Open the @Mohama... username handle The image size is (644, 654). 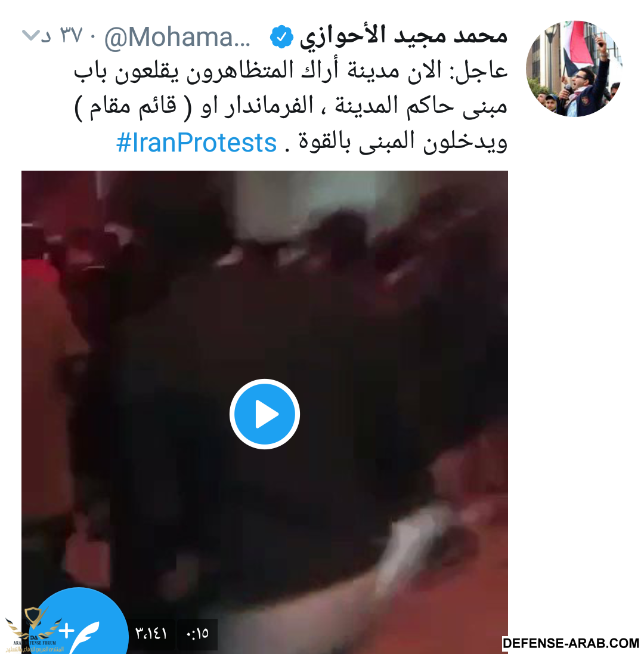(x=177, y=37)
